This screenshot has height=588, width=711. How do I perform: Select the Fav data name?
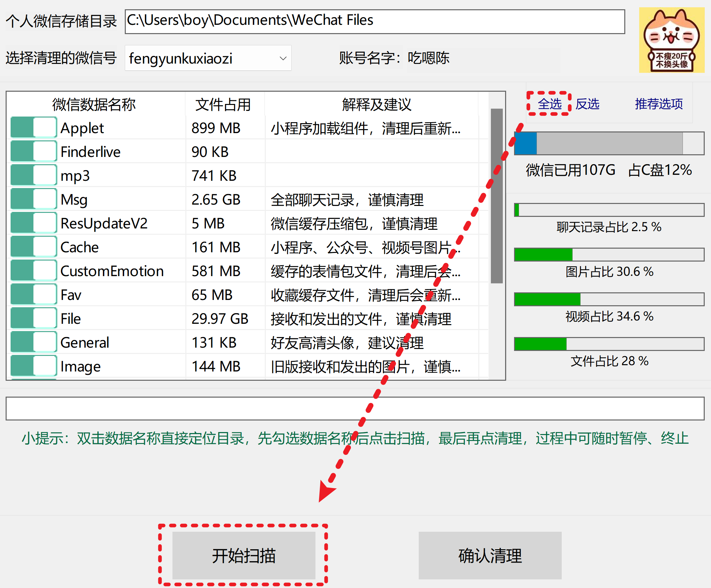71,295
